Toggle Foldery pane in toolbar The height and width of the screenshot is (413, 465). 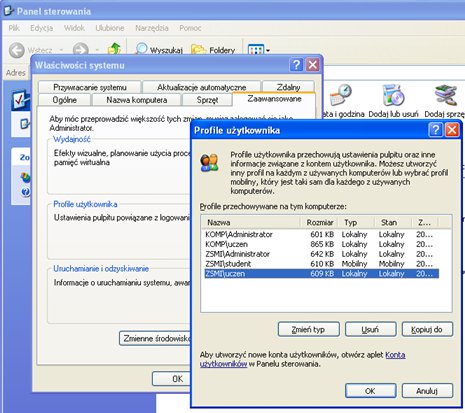pos(213,50)
